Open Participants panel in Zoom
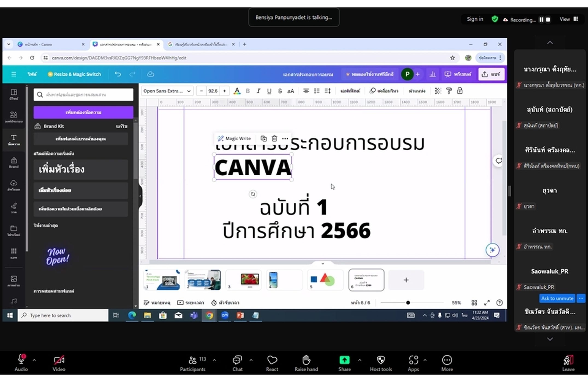Screen dimensions: 588x382 point(193,363)
